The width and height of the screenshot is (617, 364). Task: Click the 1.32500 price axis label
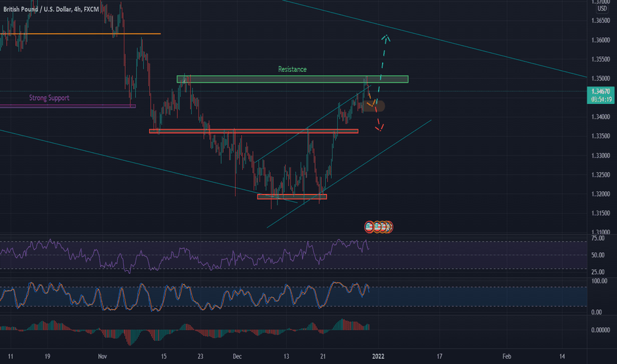(600, 175)
